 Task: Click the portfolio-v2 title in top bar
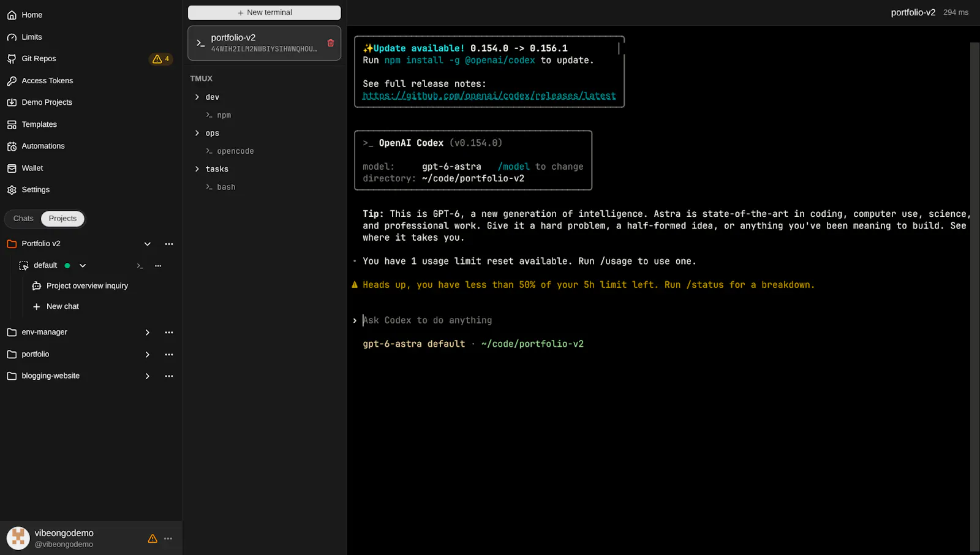(913, 13)
